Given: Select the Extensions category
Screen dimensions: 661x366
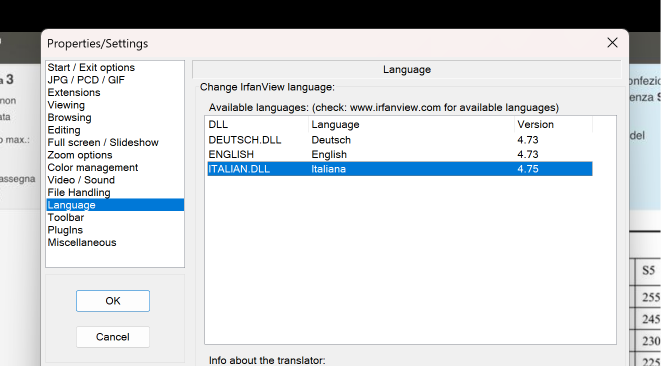Looking at the screenshot, I should (x=115, y=92).
